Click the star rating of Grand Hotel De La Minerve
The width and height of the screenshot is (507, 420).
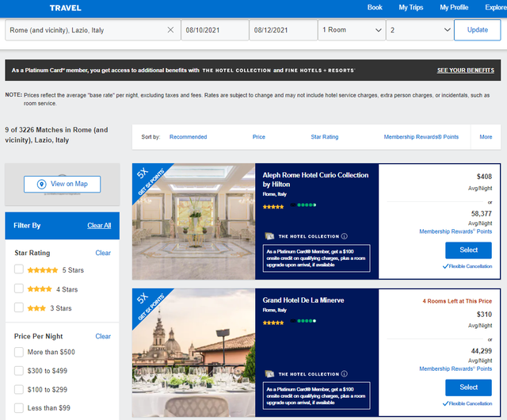click(x=273, y=323)
